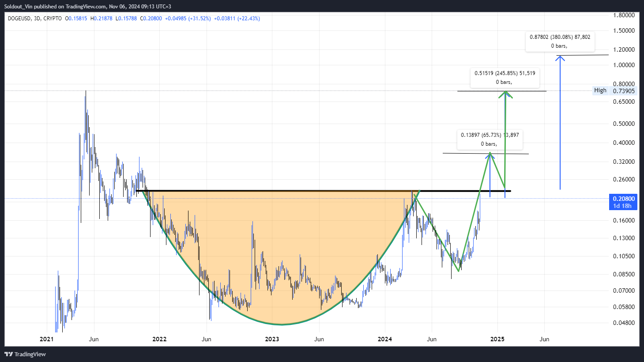
Task: Click the 0.05800 price axis label
Action: pyautogui.click(x=624, y=307)
